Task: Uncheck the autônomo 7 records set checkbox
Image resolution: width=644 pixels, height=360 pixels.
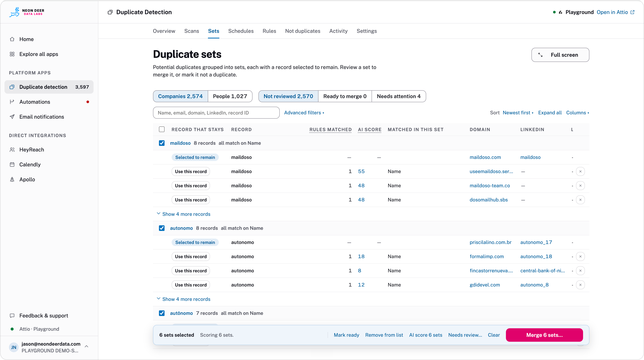Action: [x=162, y=313]
